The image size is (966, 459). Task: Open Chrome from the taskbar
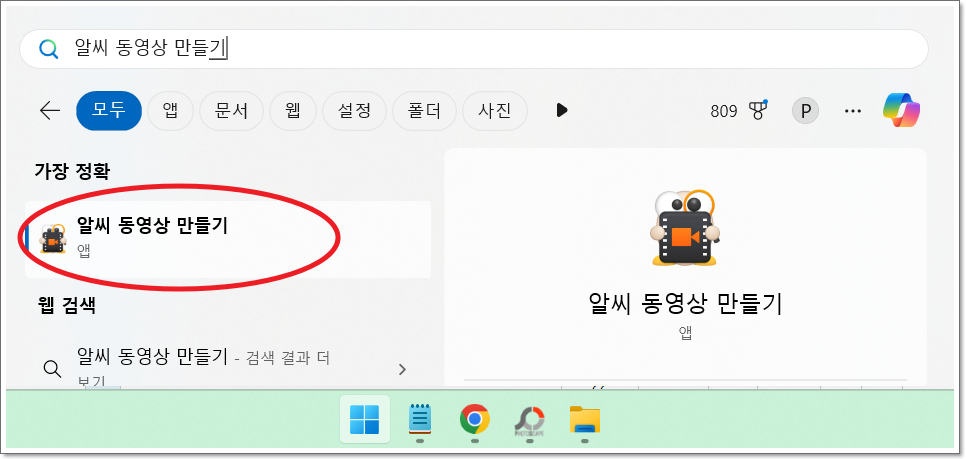474,420
